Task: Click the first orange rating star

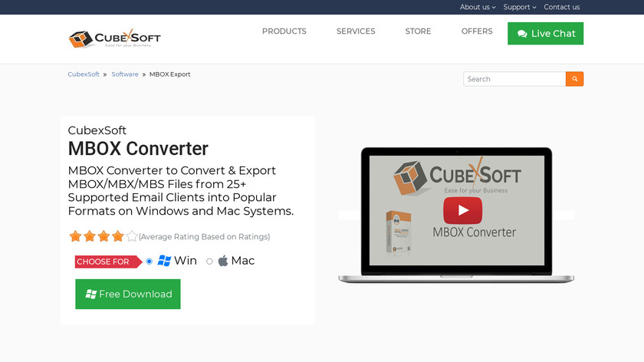Action: pyautogui.click(x=75, y=236)
